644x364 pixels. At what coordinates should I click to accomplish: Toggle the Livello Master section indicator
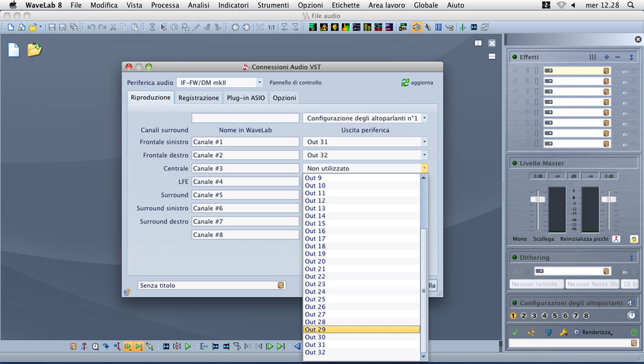point(514,163)
